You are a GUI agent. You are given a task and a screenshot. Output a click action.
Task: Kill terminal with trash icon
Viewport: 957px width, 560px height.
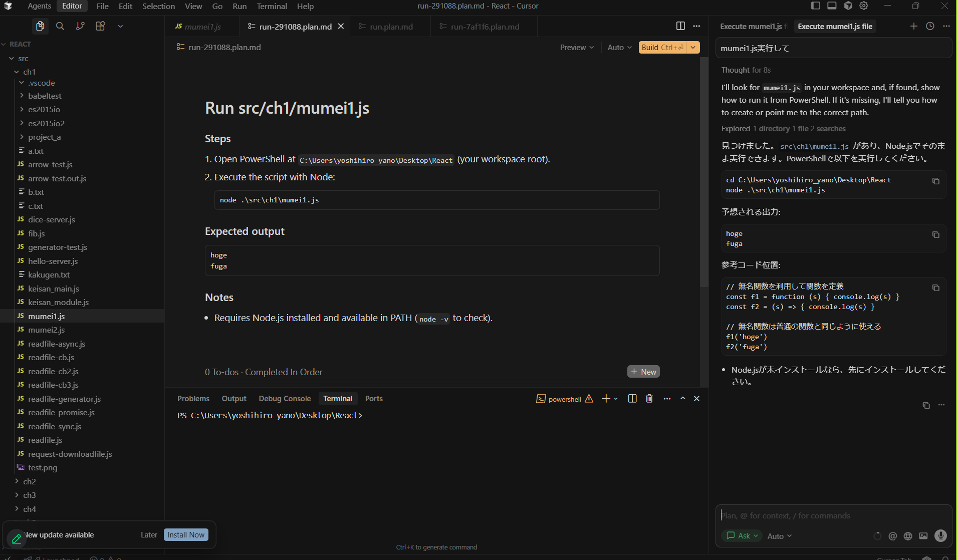tap(649, 399)
